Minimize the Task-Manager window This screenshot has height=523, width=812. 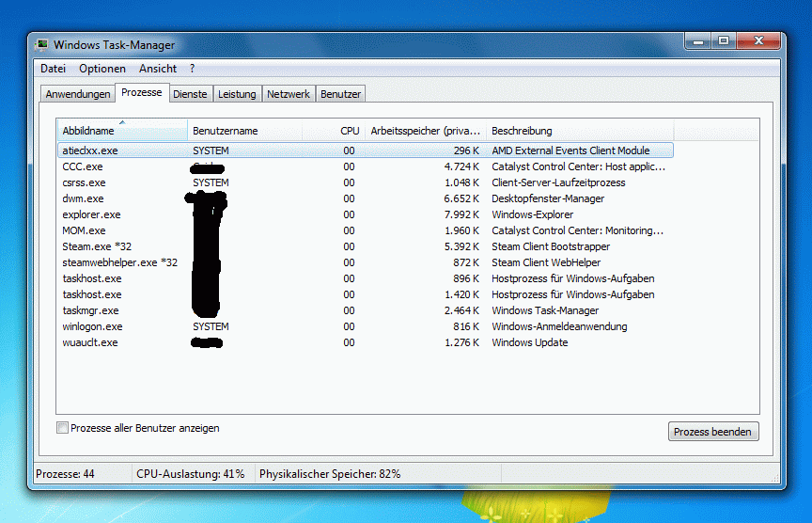pyautogui.click(x=698, y=41)
